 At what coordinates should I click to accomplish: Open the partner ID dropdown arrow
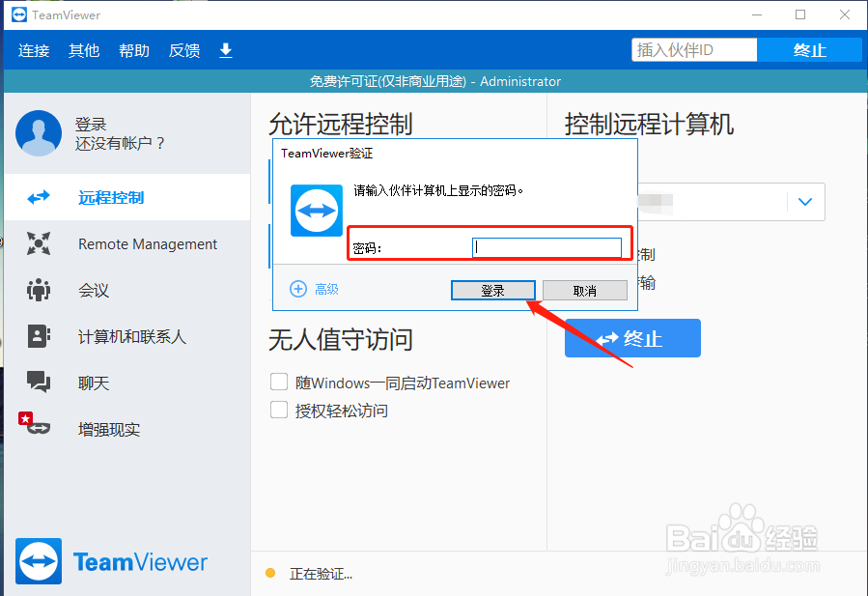tap(805, 202)
